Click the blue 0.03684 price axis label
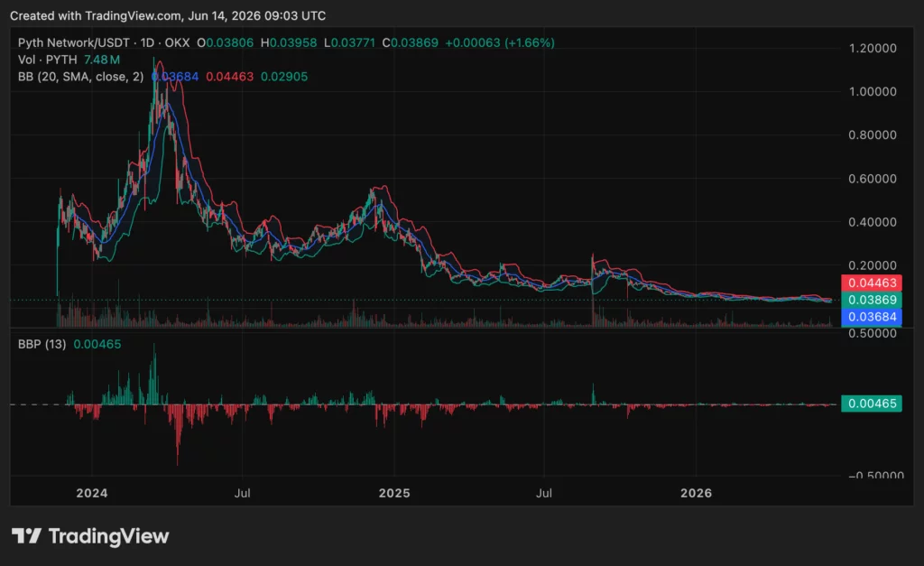This screenshot has height=566, width=924. pos(871,317)
